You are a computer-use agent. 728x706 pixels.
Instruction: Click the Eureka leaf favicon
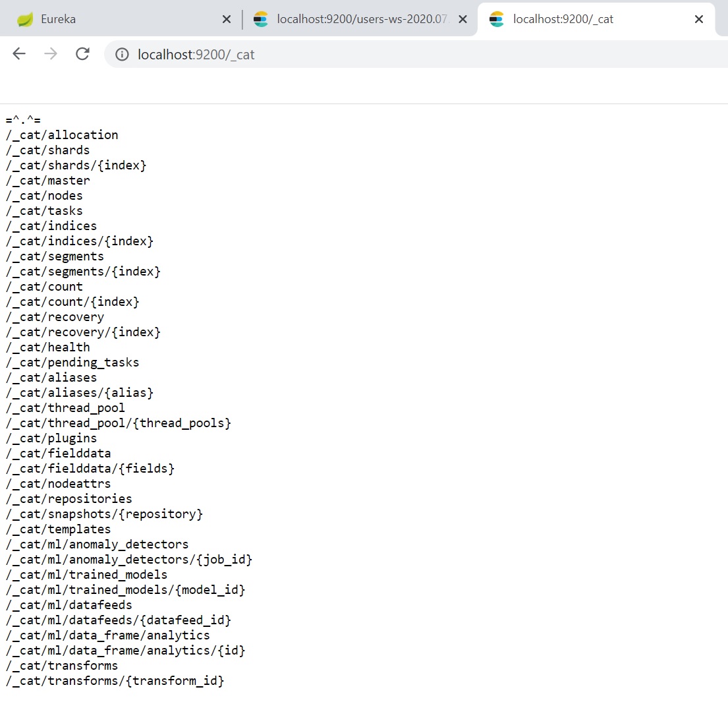click(x=25, y=20)
